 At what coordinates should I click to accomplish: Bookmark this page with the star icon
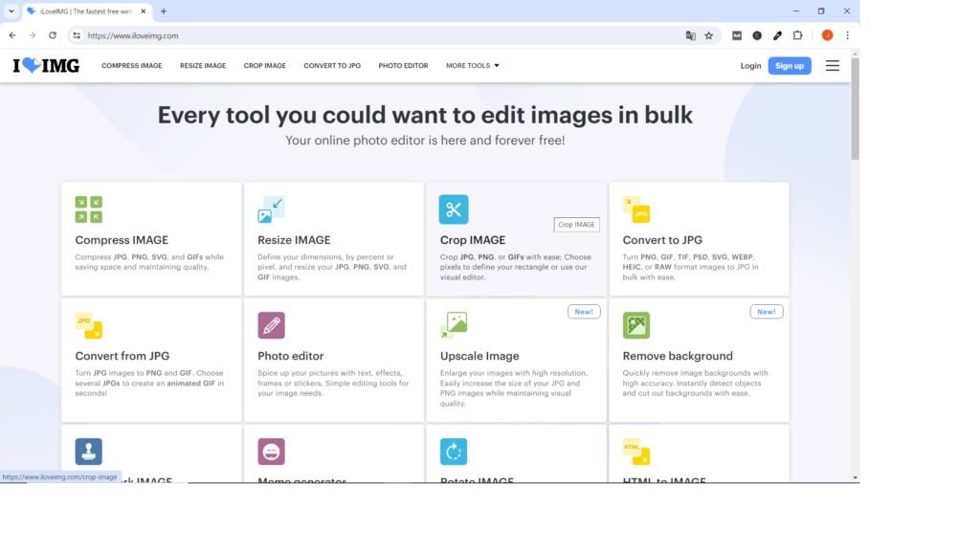[x=709, y=35]
